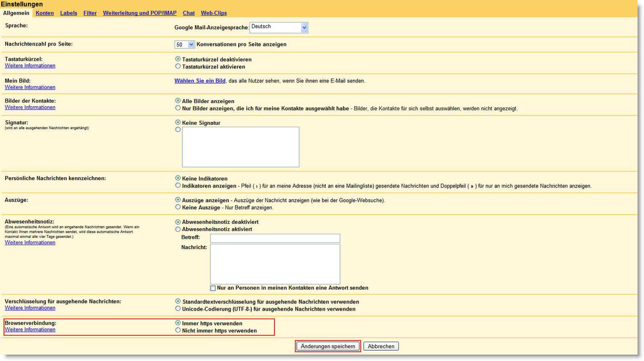Viewport: 644px width, 361px height.
Task: Open Weiterleitung und POP/IMAP tab
Action: pos(140,13)
